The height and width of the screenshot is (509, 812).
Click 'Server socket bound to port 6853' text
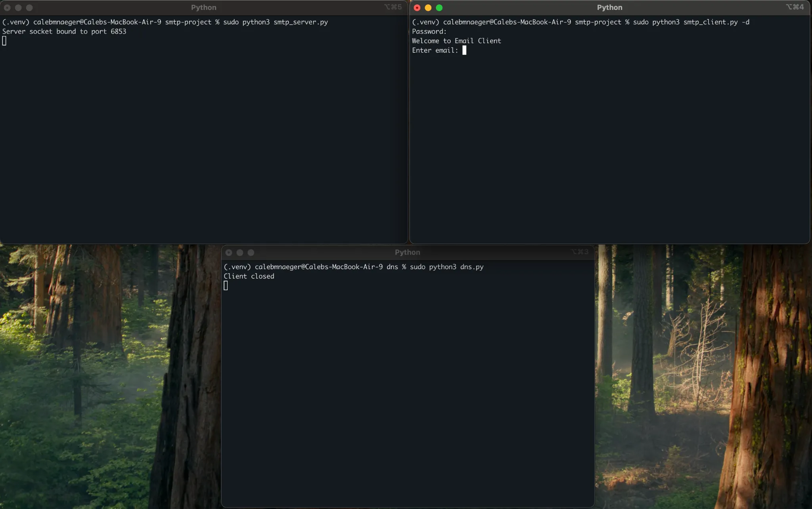click(x=64, y=31)
